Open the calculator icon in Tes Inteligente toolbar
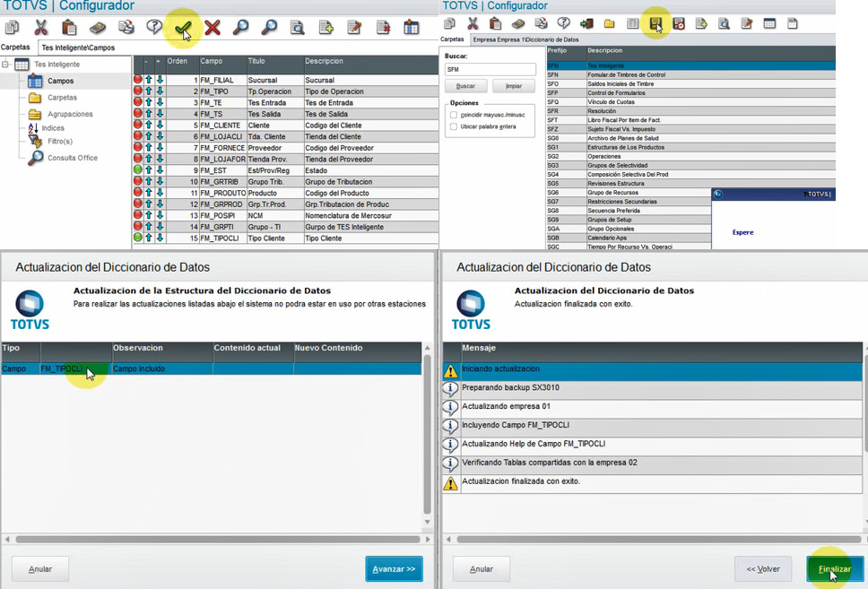The image size is (868, 589). (x=98, y=27)
